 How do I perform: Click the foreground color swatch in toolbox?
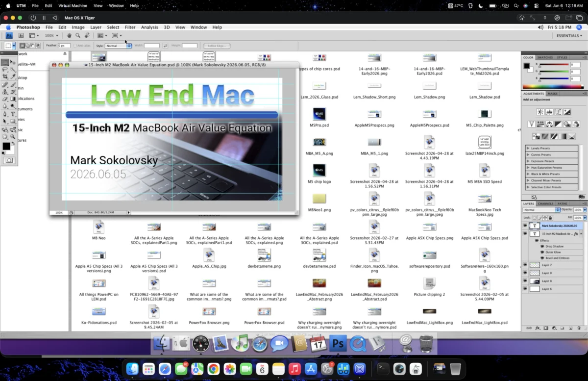point(6,146)
